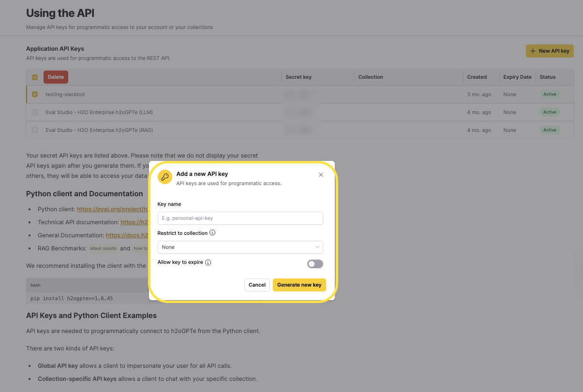Click inside the Key name input field
Viewport: 583px width, 392px height.
pos(240,218)
